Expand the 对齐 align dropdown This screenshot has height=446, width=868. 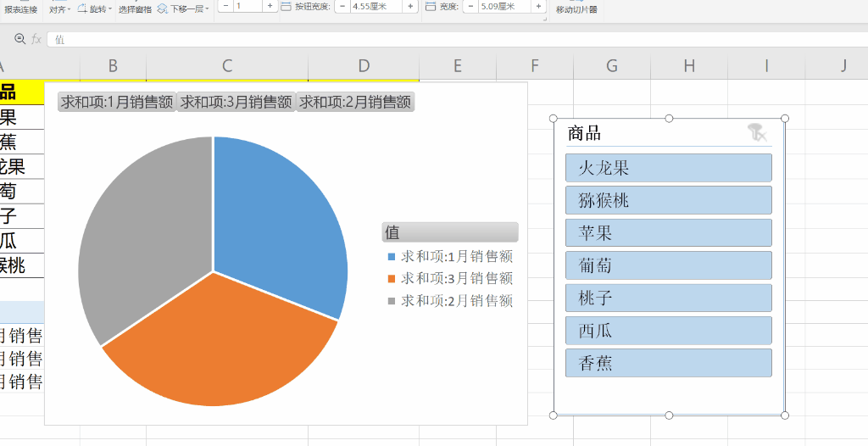(60, 8)
